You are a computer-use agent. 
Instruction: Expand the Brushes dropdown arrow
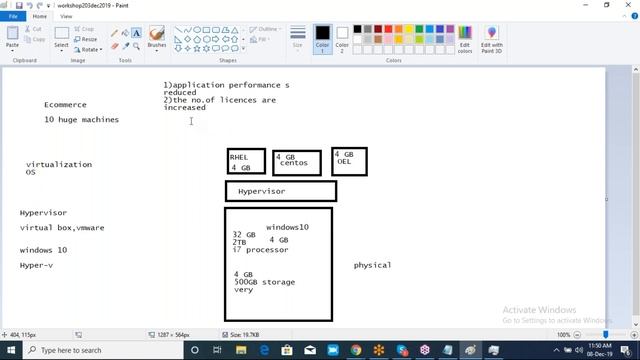coord(157,51)
